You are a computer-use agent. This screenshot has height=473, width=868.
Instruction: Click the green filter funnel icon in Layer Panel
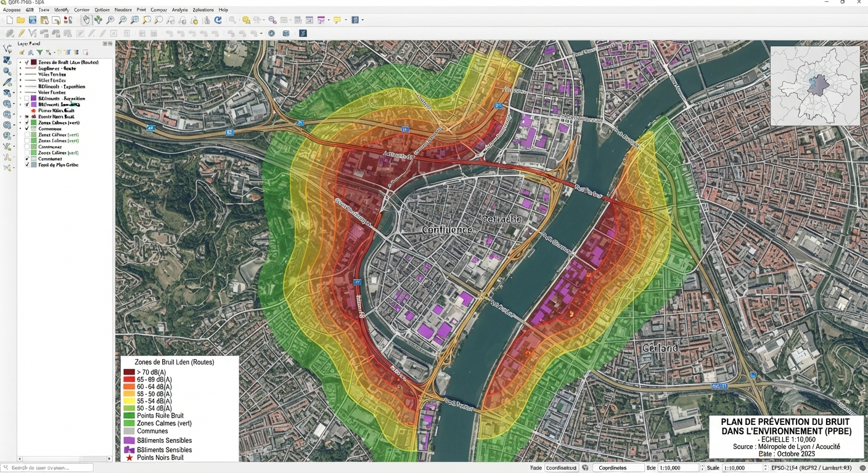[x=39, y=52]
